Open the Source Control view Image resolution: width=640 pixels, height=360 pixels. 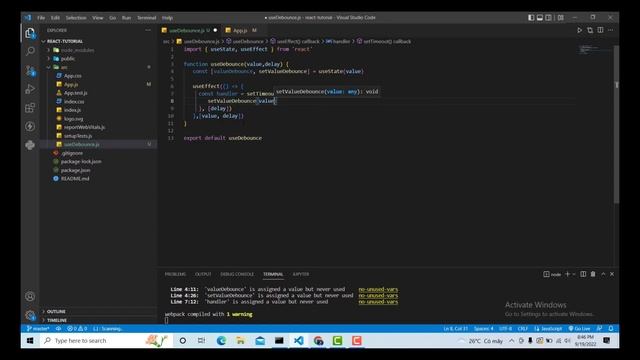pos(30,71)
